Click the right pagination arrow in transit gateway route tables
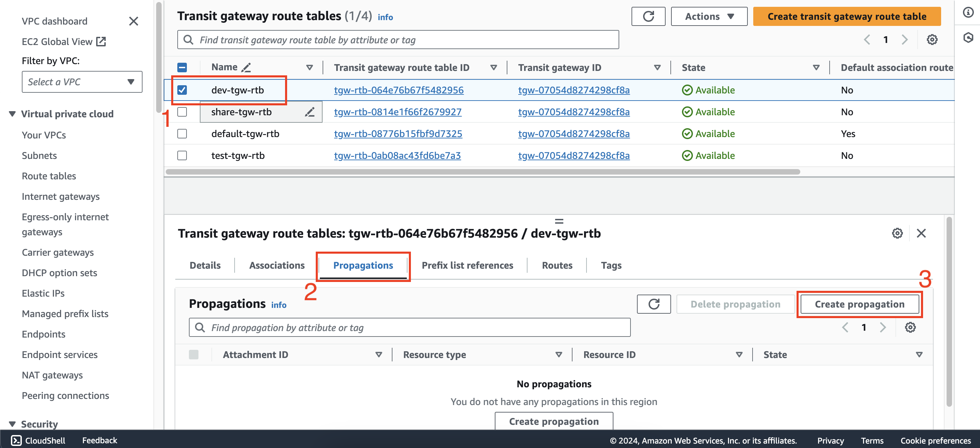The height and width of the screenshot is (448, 980). pyautogui.click(x=906, y=40)
